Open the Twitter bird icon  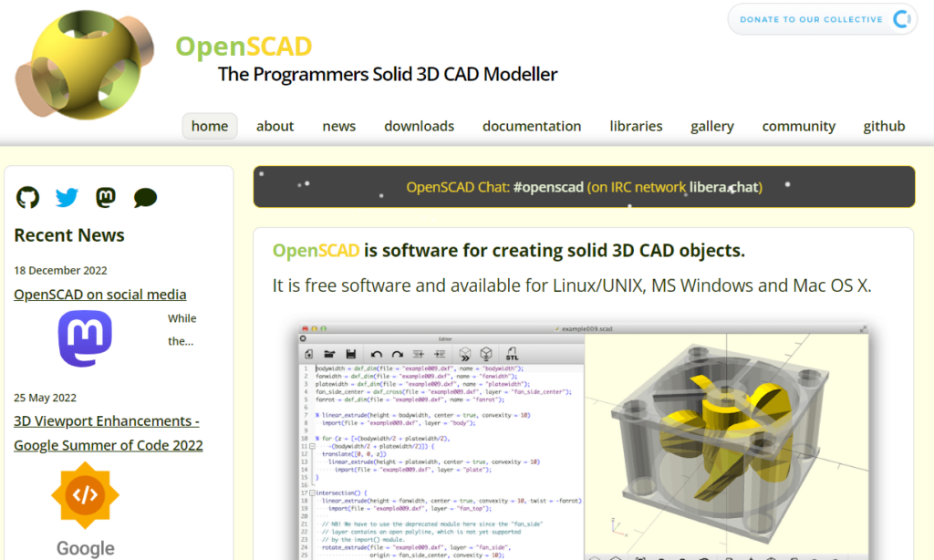67,197
